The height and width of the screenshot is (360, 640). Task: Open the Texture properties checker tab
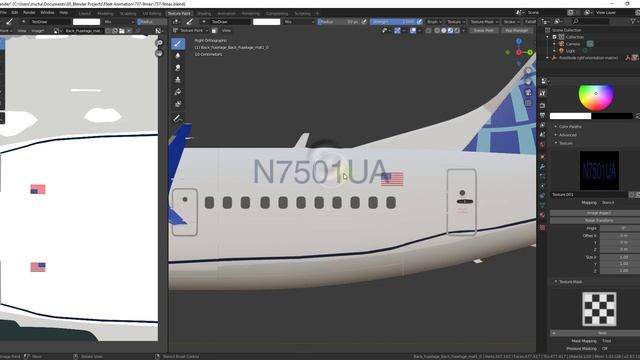tap(542, 227)
